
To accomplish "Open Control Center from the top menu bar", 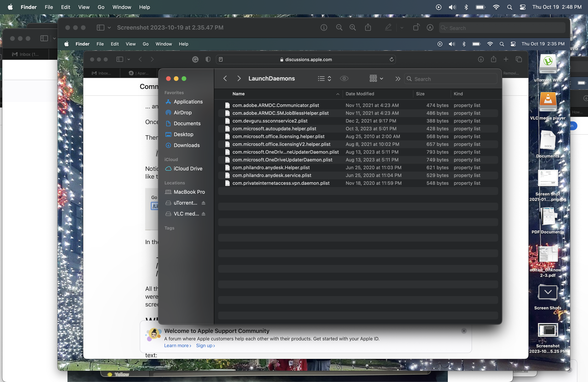I will [522, 7].
